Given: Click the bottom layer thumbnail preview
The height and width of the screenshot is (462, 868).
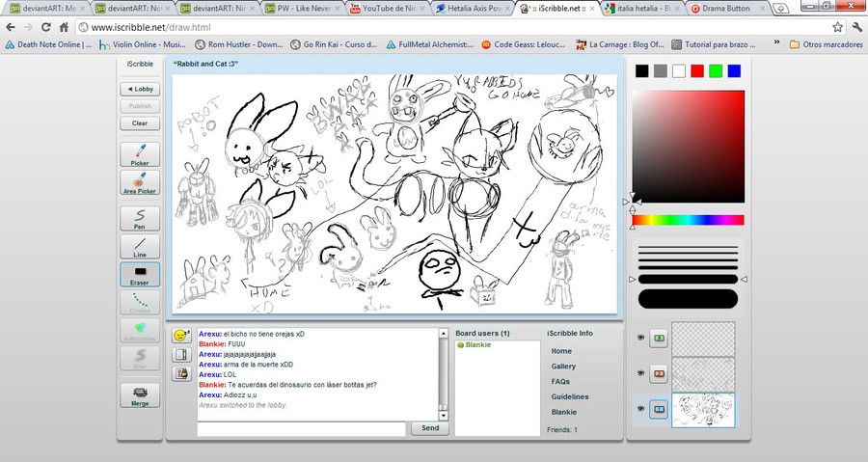Looking at the screenshot, I should coord(703,410).
